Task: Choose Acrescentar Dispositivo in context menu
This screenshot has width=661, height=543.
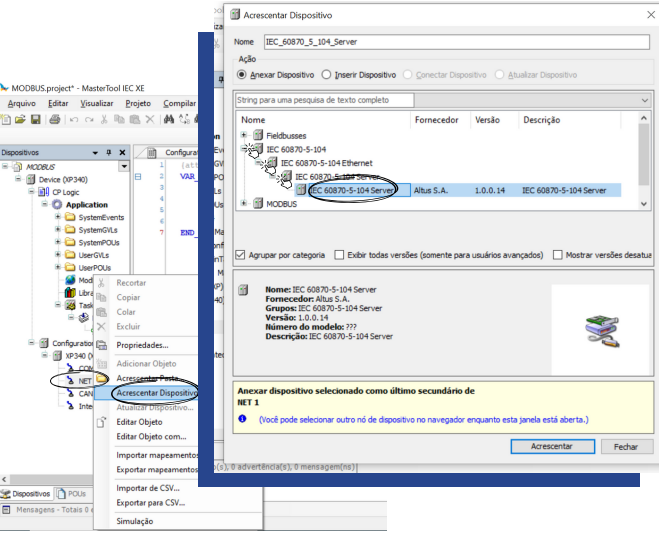Action: click(x=155, y=393)
